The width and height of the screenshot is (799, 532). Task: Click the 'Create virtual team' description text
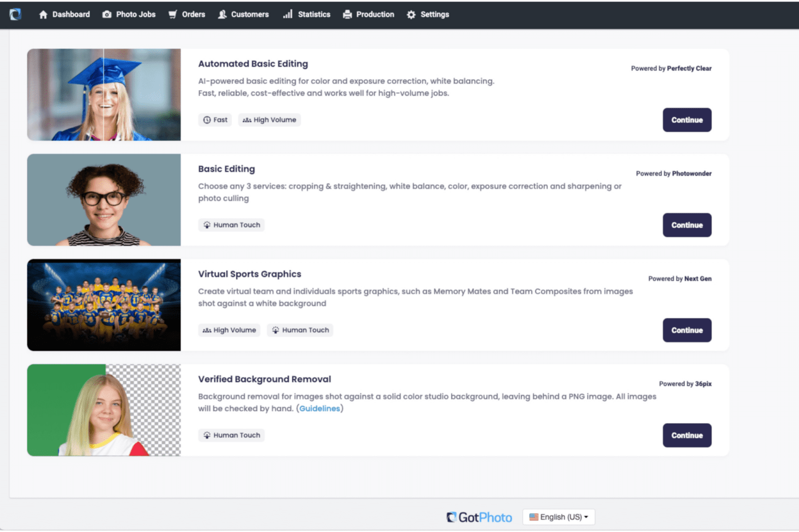(x=415, y=297)
